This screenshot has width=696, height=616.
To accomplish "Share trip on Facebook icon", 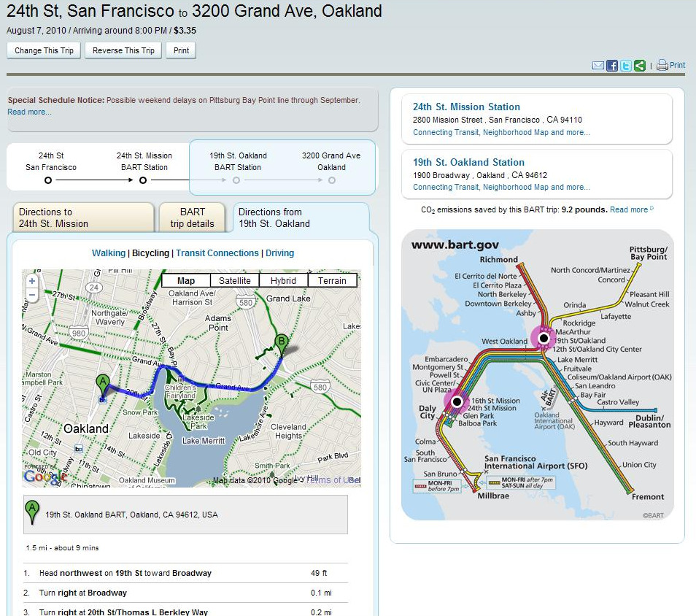I will pyautogui.click(x=611, y=66).
